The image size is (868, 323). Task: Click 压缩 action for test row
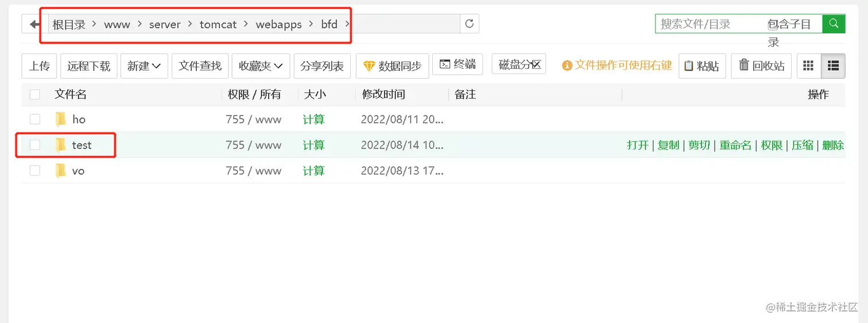(x=803, y=145)
